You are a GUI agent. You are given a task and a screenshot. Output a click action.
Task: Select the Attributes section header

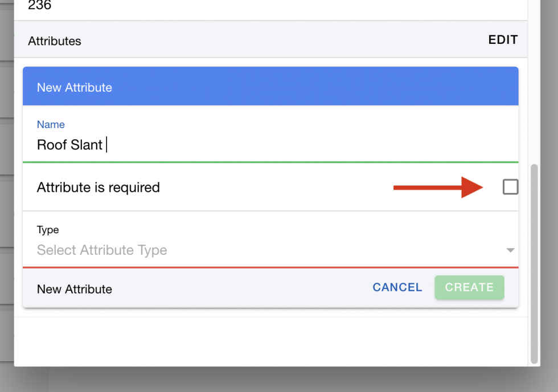55,41
